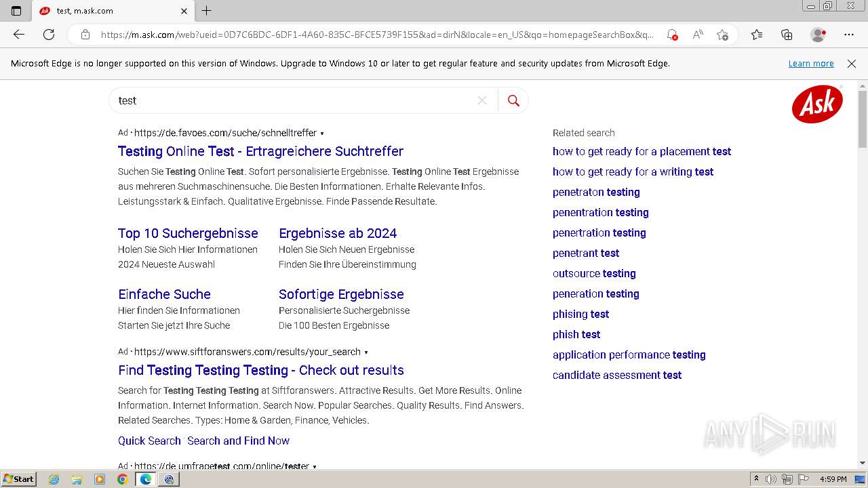868x488 pixels.
Task: Open Learn more about Edge support
Action: pos(811,63)
